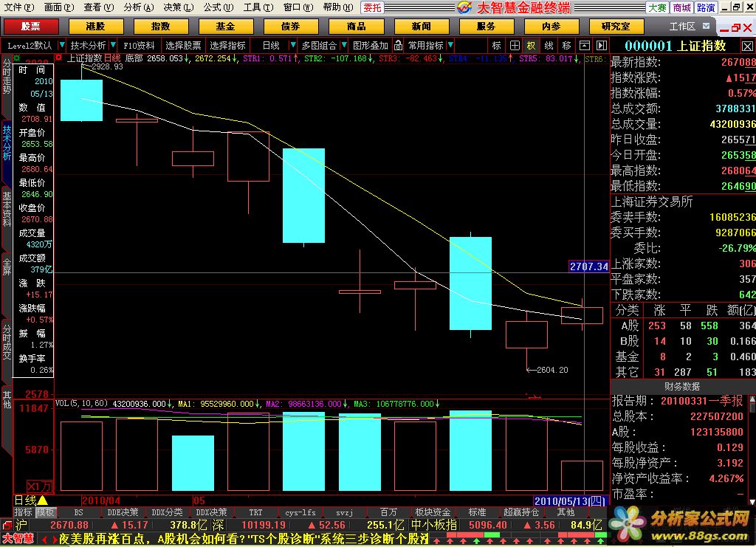756x547 pixels.
Task: Open the 工具 menu
Action: (x=258, y=7)
